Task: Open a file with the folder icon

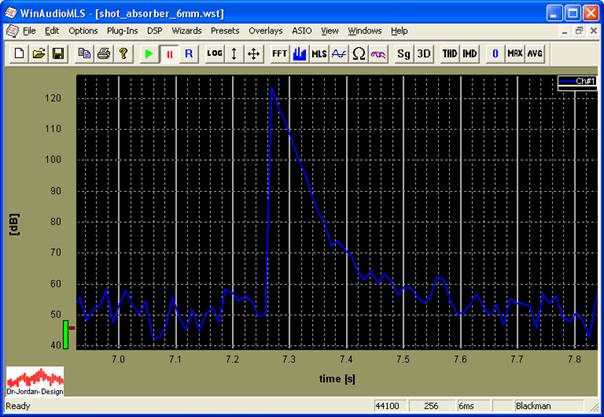Action: coord(39,54)
